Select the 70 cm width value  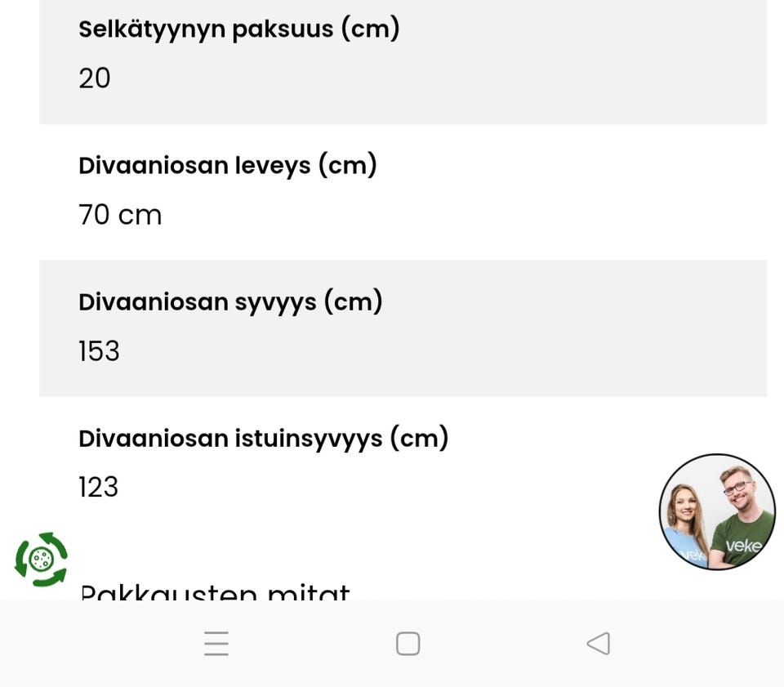(x=120, y=216)
